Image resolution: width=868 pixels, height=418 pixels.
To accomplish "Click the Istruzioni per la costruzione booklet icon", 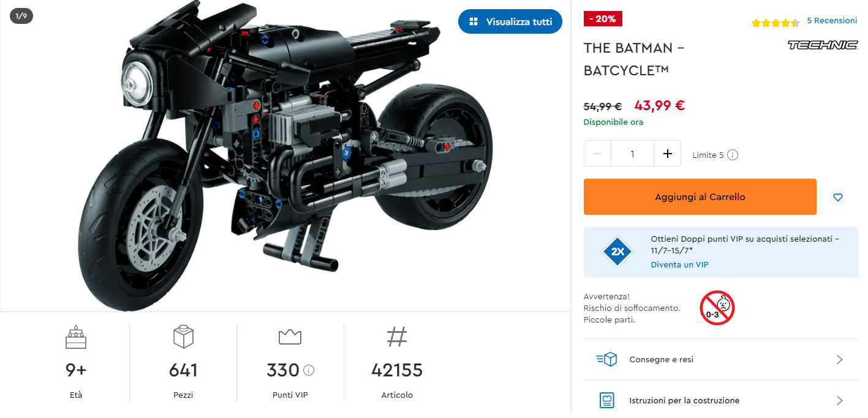I will click(x=606, y=400).
